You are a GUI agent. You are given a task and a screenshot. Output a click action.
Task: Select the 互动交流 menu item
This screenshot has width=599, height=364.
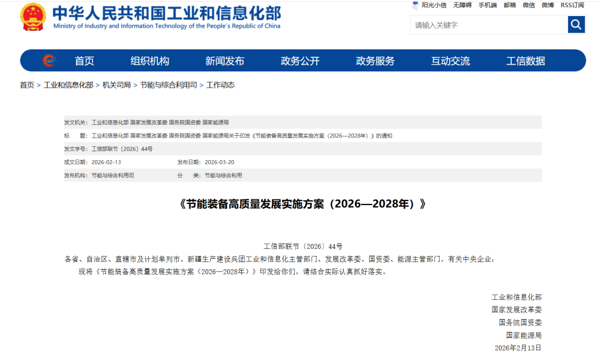(450, 60)
